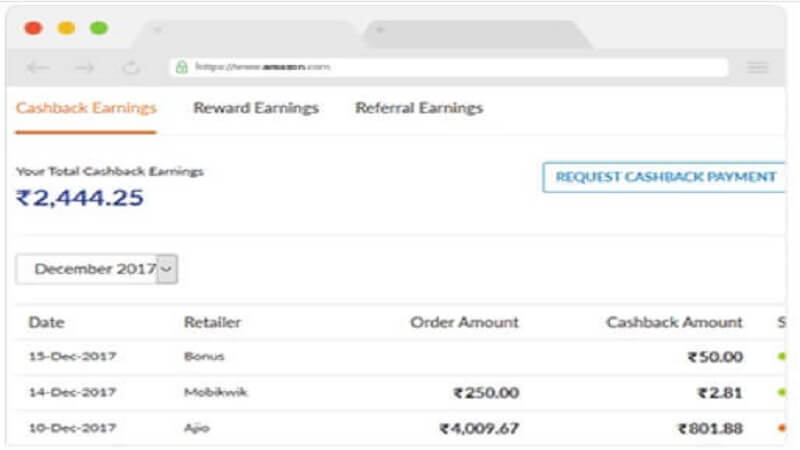This screenshot has height=450, width=800.
Task: Click the red window close dot
Action: pyautogui.click(x=34, y=28)
